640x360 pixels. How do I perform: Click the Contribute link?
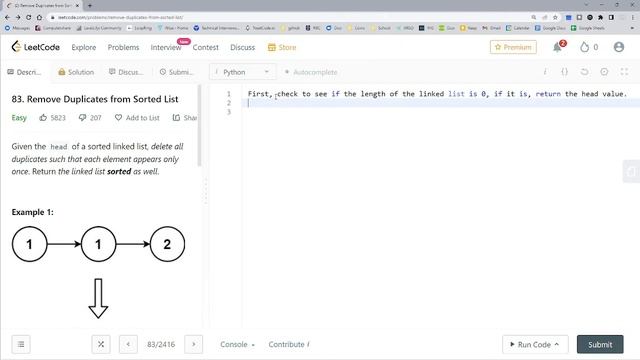tap(289, 344)
